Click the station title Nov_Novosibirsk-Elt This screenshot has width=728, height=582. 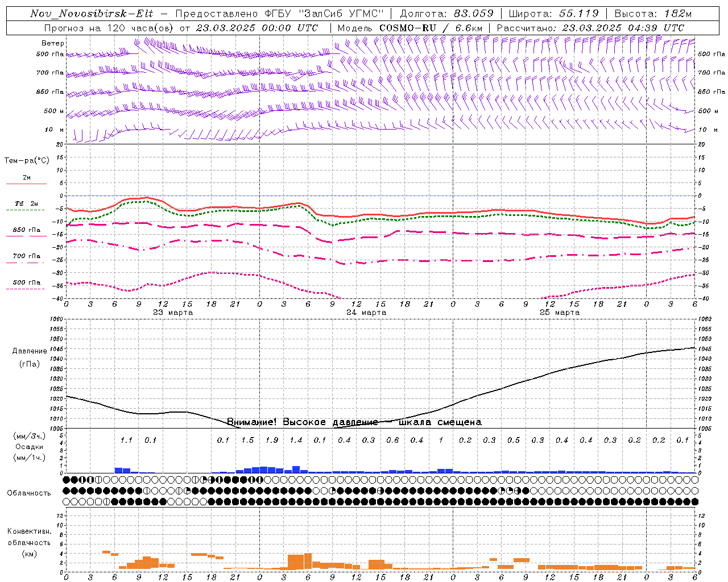91,14
